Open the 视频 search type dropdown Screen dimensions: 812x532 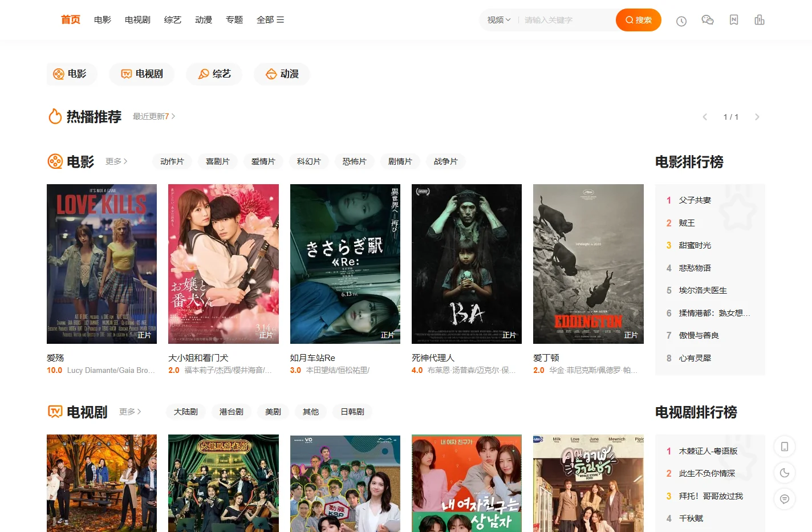coord(499,20)
